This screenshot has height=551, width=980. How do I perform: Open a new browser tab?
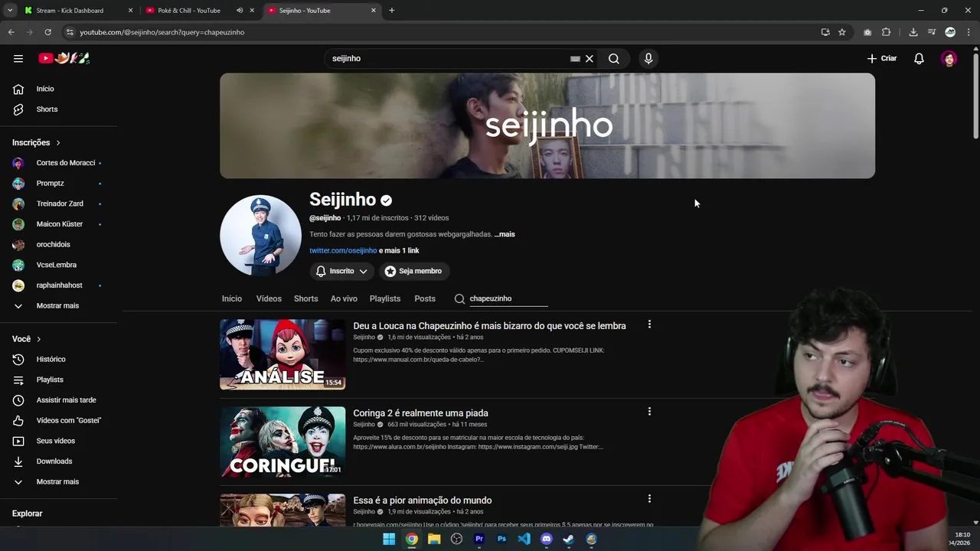click(391, 11)
